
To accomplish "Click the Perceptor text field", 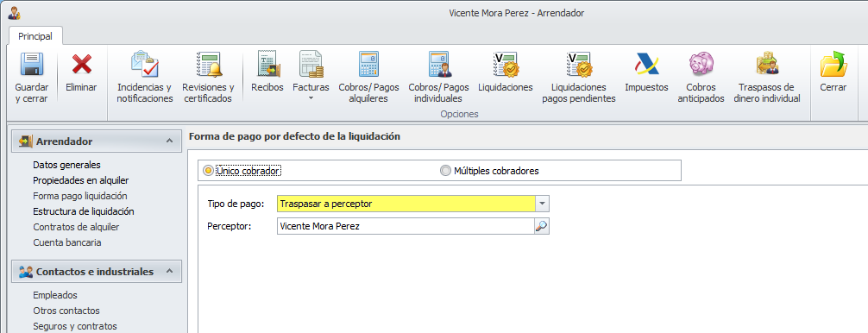I will click(x=406, y=226).
